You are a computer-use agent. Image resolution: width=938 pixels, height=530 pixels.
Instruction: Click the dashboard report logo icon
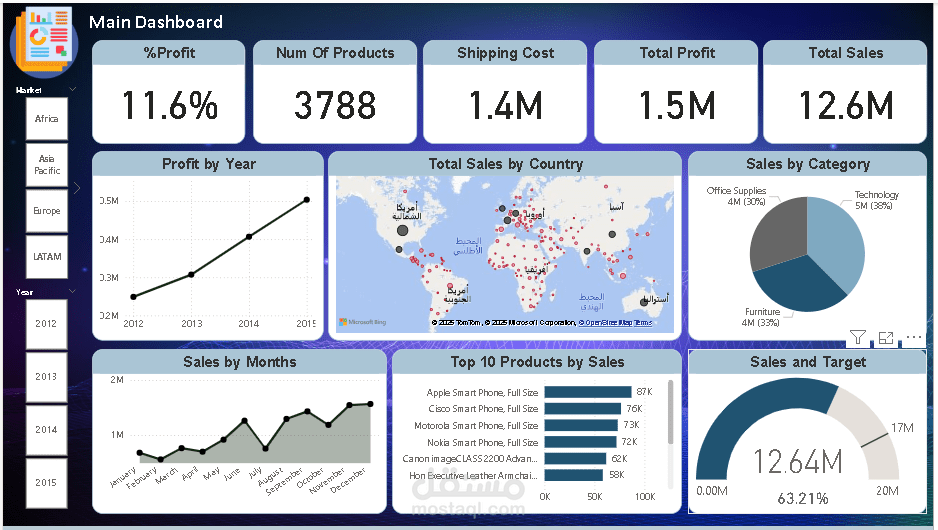pos(44,41)
